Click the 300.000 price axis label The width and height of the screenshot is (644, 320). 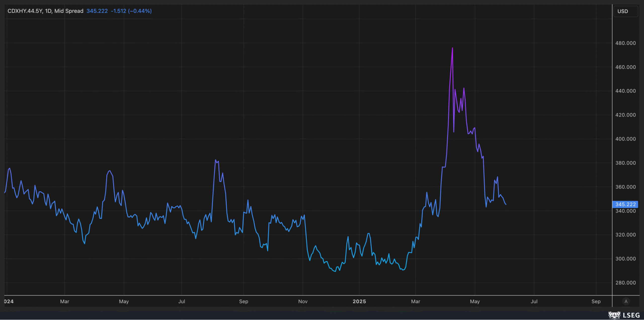tap(625, 259)
